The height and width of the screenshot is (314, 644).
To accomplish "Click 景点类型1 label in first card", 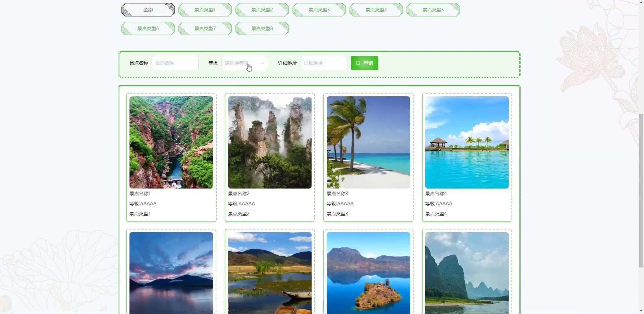I will [140, 214].
